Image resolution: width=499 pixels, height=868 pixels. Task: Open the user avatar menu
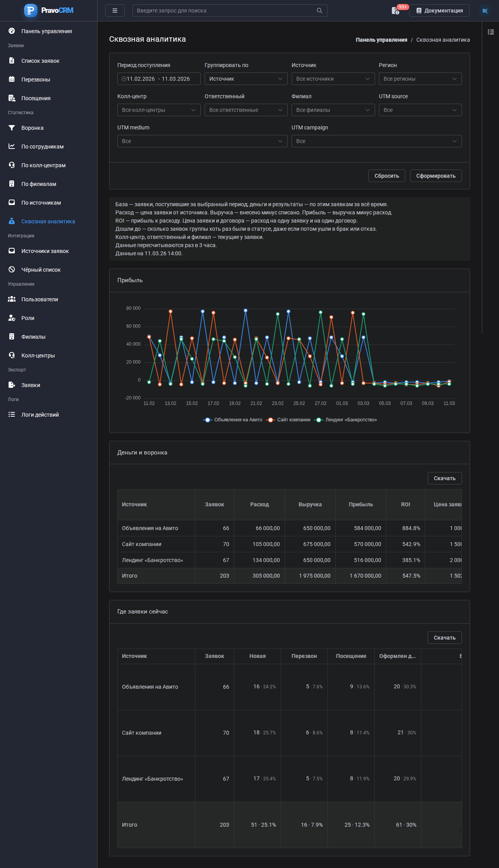point(485,11)
